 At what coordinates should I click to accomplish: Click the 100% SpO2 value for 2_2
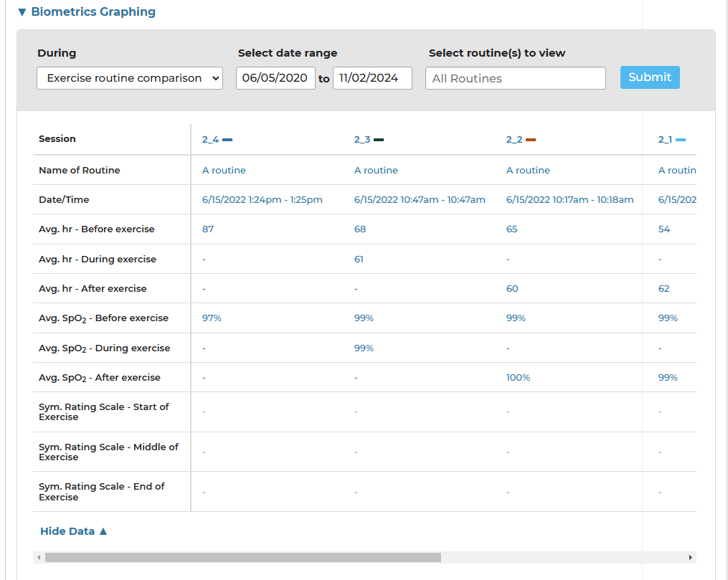tap(518, 378)
